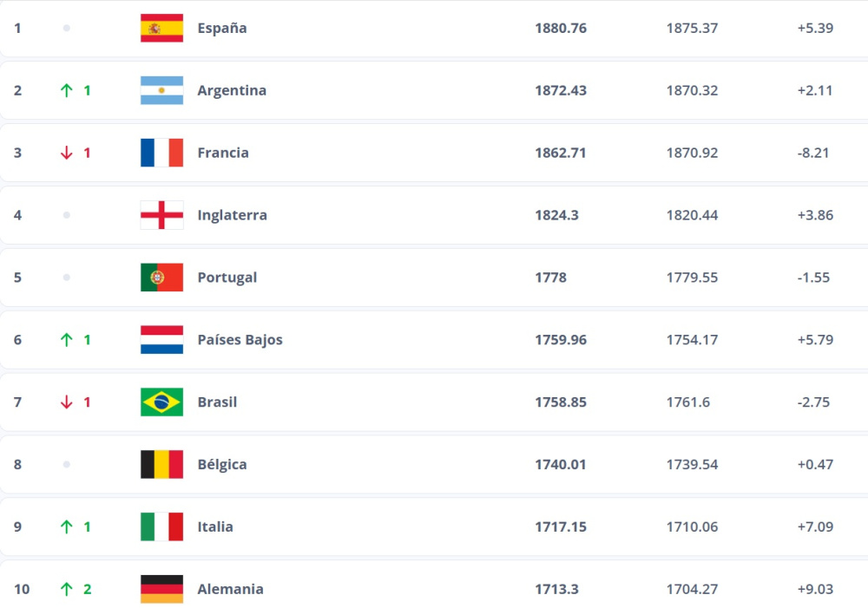868x608 pixels.
Task: Click the España flag icon
Action: (161, 28)
